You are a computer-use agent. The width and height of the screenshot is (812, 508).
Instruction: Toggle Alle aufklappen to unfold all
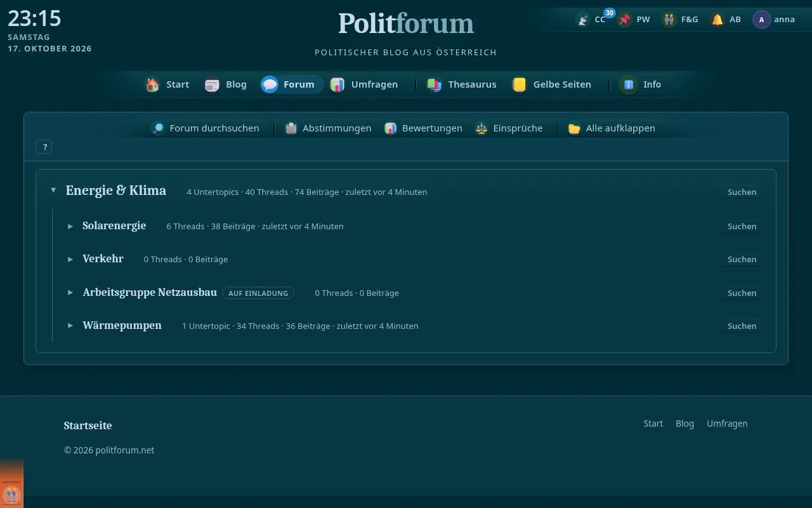click(x=612, y=128)
